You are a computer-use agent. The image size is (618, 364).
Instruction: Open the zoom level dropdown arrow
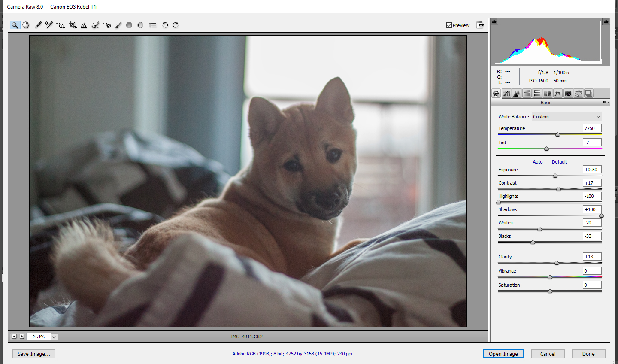coord(54,337)
